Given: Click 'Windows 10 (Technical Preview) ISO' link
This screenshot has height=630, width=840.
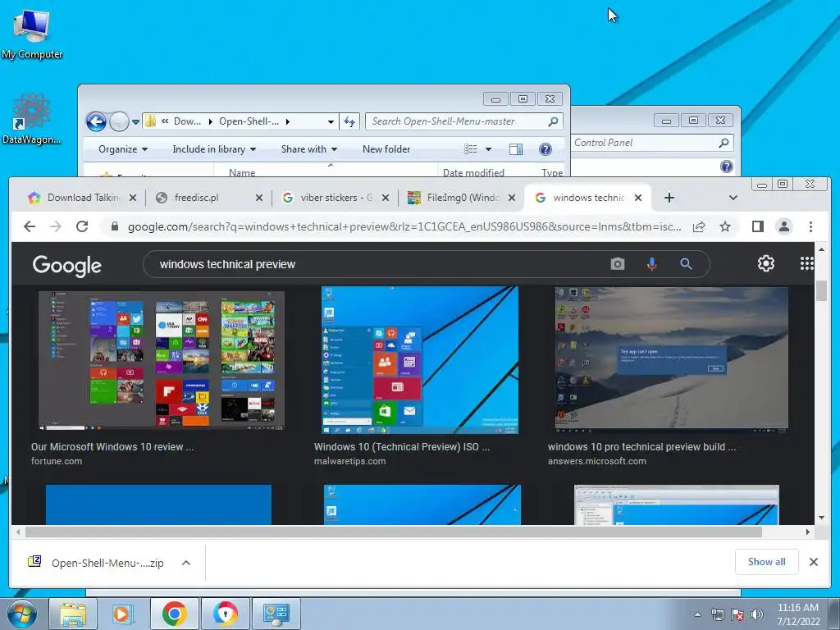Looking at the screenshot, I should 402,447.
